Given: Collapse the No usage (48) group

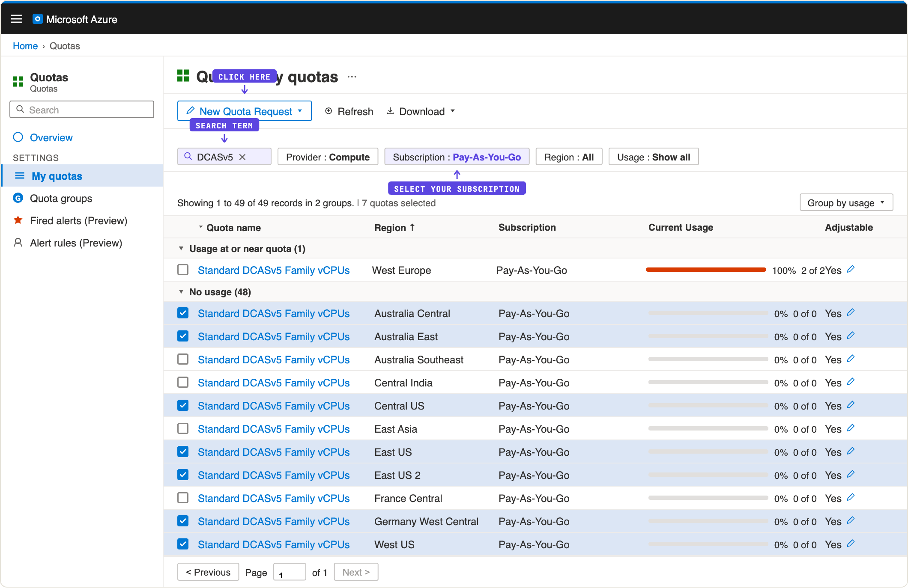Looking at the screenshot, I should [181, 292].
